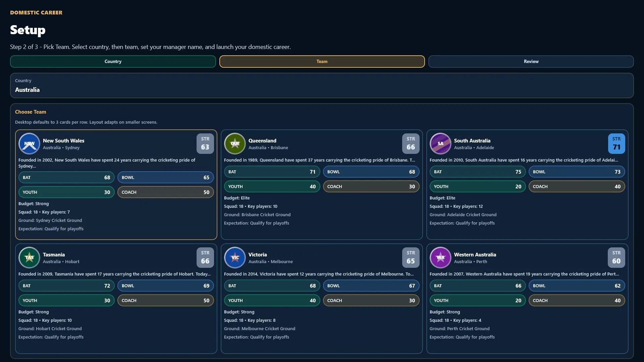The width and height of the screenshot is (644, 362).
Task: Click the Western Australia WA badge
Action: click(x=440, y=258)
